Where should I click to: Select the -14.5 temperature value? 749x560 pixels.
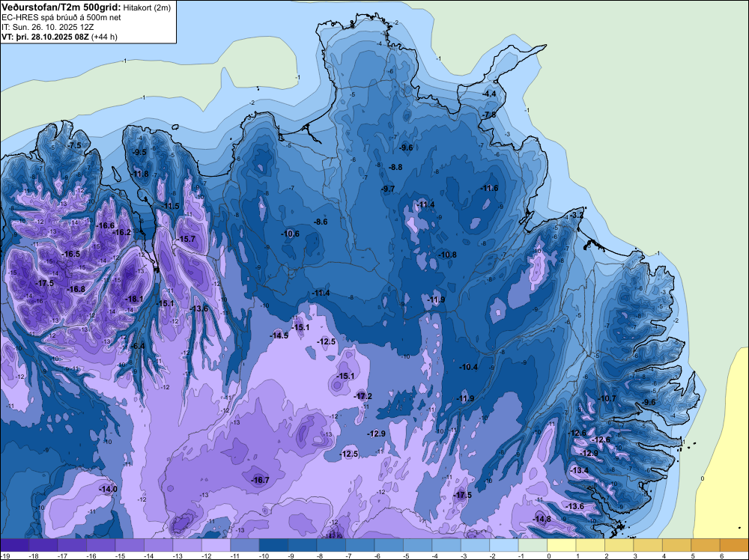coord(279,335)
